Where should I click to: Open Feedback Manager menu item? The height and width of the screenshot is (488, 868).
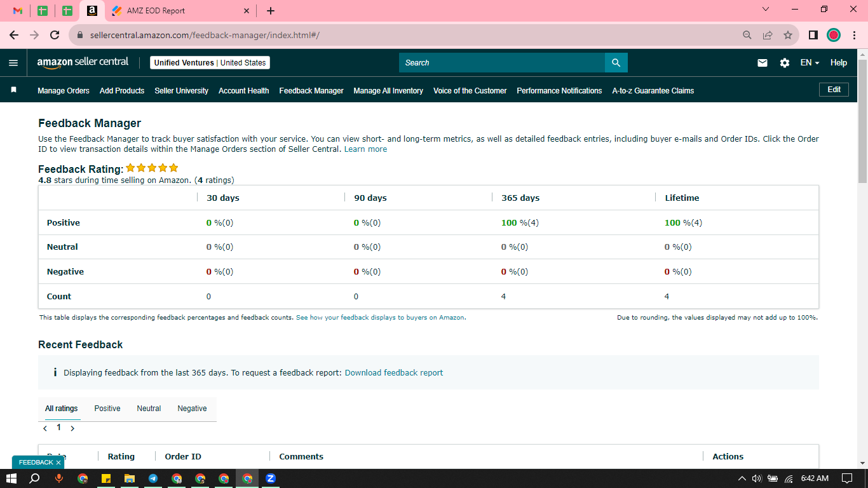pyautogui.click(x=311, y=91)
